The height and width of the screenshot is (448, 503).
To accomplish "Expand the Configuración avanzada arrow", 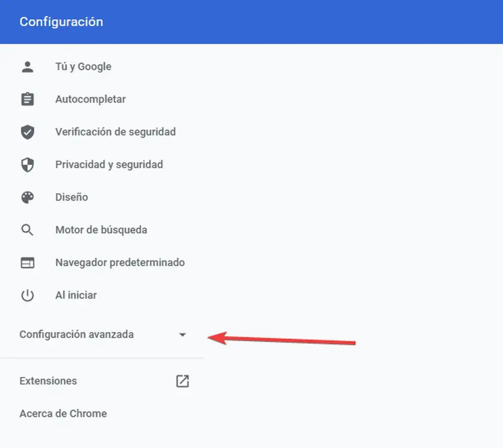I will coord(183,335).
